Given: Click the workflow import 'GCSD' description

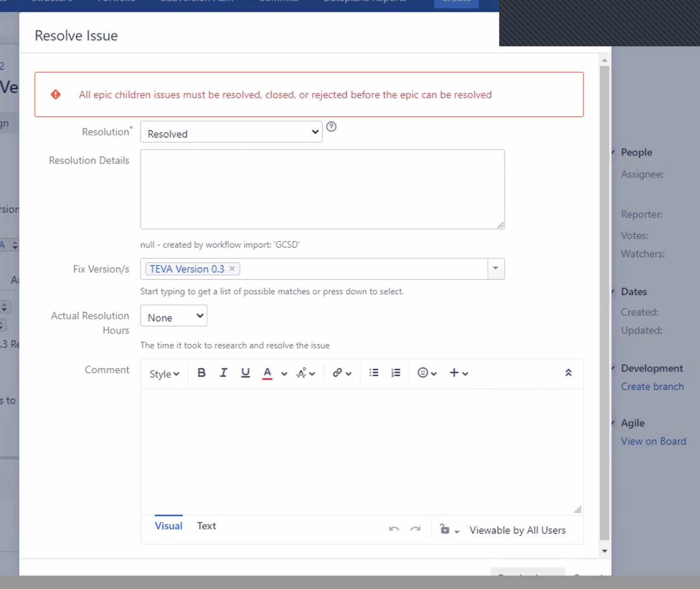Looking at the screenshot, I should click(220, 245).
